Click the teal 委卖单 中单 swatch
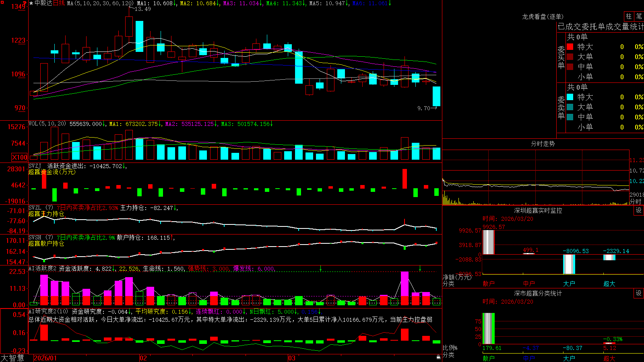The width and height of the screenshot is (644, 362). click(570, 117)
